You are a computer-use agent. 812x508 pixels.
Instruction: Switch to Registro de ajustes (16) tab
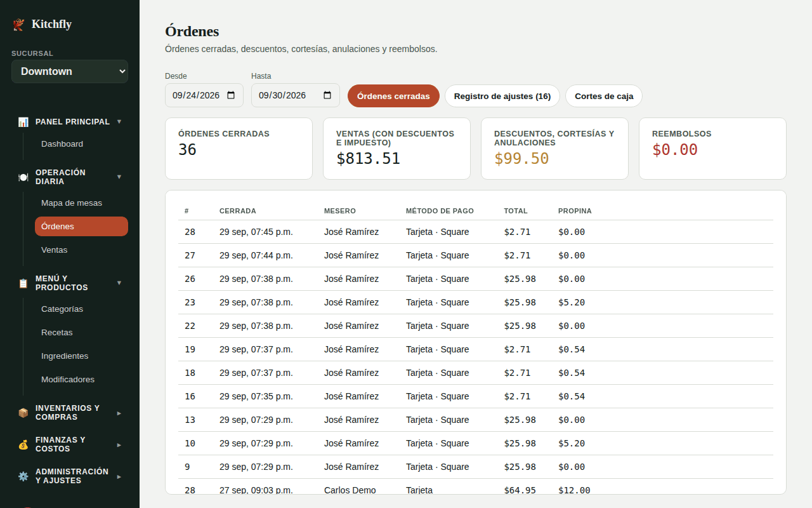coord(502,96)
